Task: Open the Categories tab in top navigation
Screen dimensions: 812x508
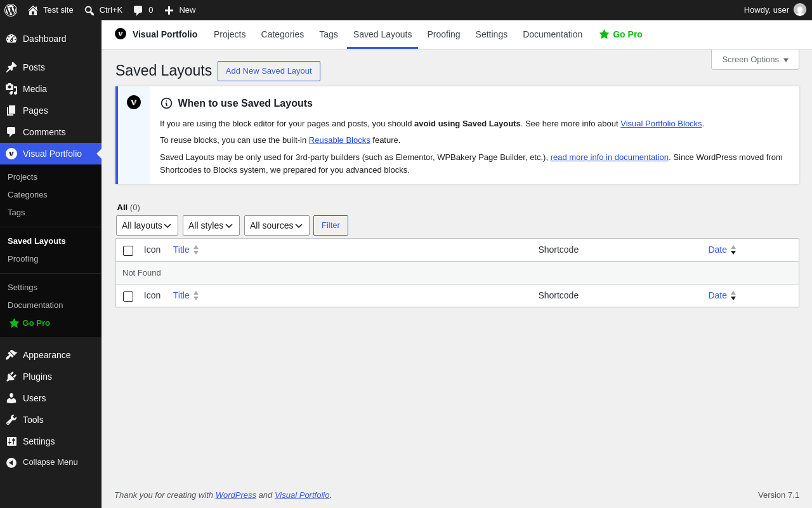Action: (282, 34)
